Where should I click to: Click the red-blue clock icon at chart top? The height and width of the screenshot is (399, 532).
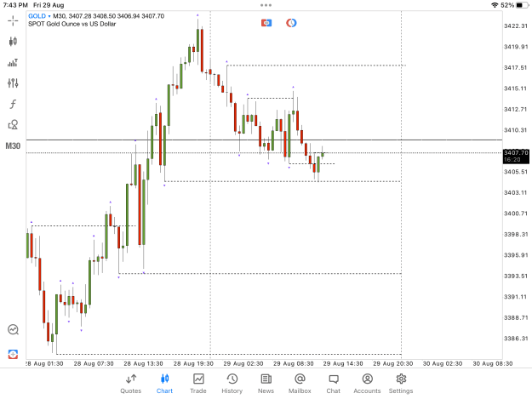click(x=291, y=23)
